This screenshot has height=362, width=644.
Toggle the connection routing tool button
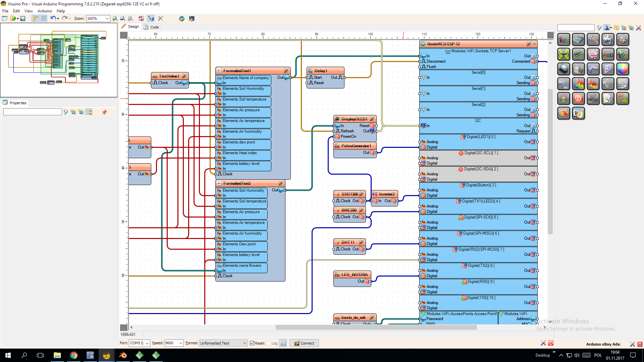151,18
